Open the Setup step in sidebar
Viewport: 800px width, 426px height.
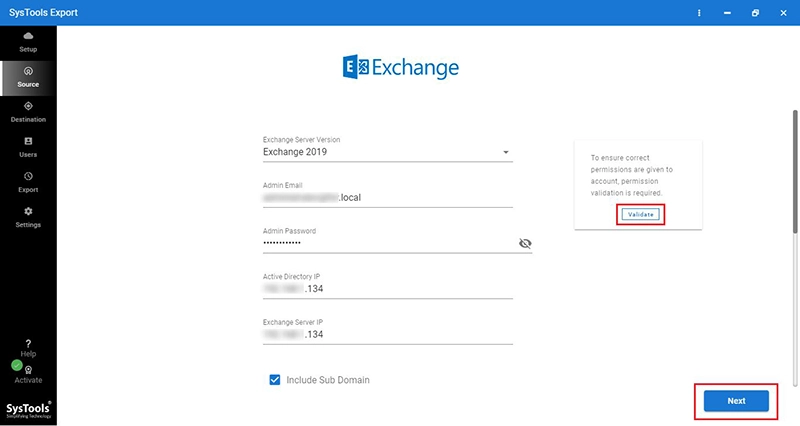point(28,42)
